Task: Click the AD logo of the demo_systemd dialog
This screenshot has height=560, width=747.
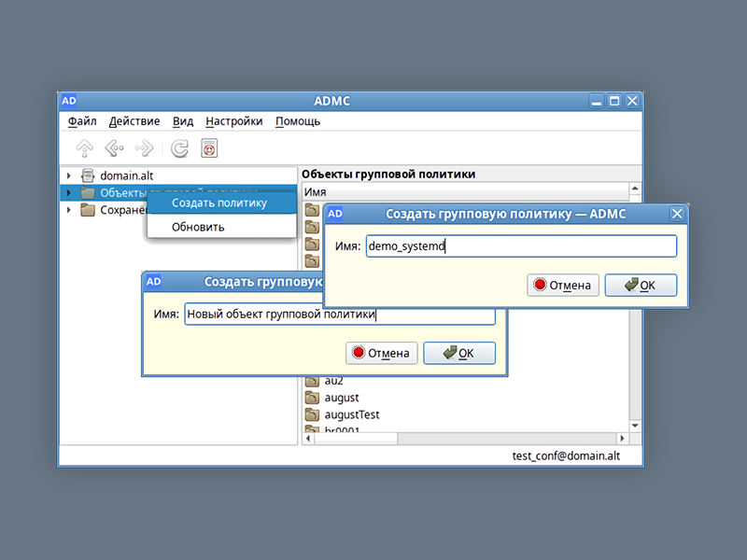Action: (x=335, y=214)
